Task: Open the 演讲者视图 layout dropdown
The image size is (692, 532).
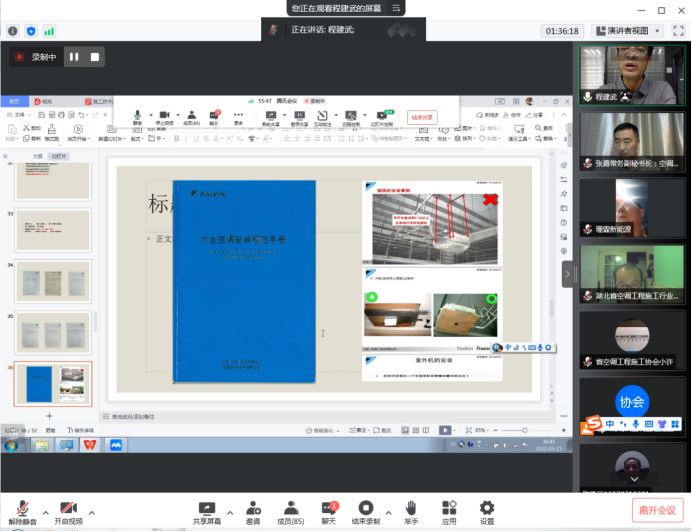Action: coord(628,31)
